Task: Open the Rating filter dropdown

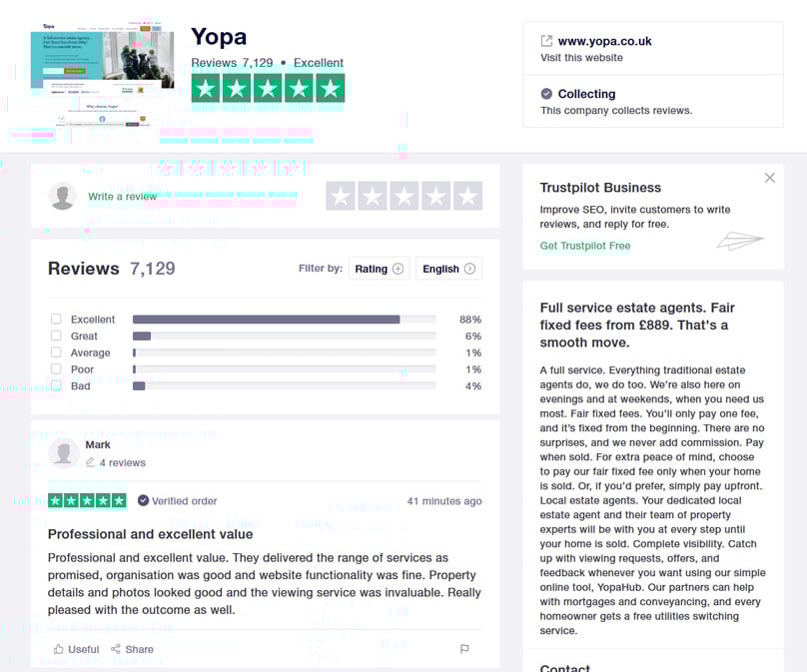Action: point(379,268)
